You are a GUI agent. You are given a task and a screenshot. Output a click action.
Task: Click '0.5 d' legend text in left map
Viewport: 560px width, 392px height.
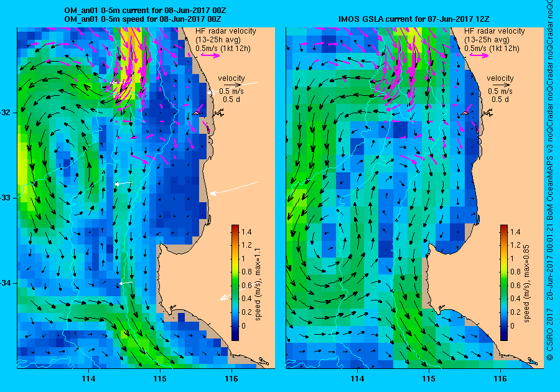click(231, 100)
